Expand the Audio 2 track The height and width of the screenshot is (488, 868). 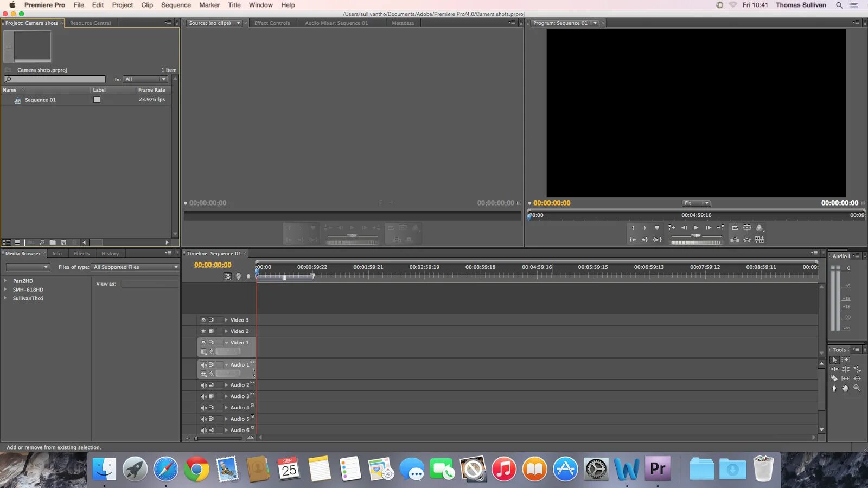226,385
